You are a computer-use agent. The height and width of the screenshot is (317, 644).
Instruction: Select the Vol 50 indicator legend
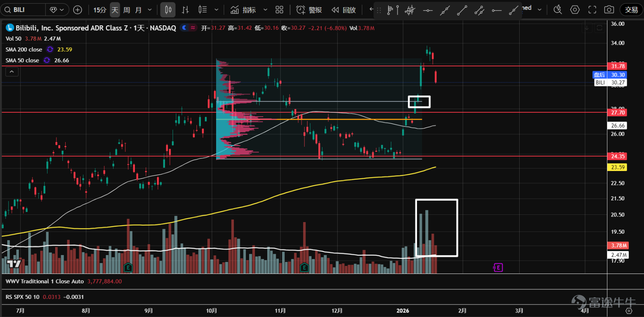tap(13, 39)
